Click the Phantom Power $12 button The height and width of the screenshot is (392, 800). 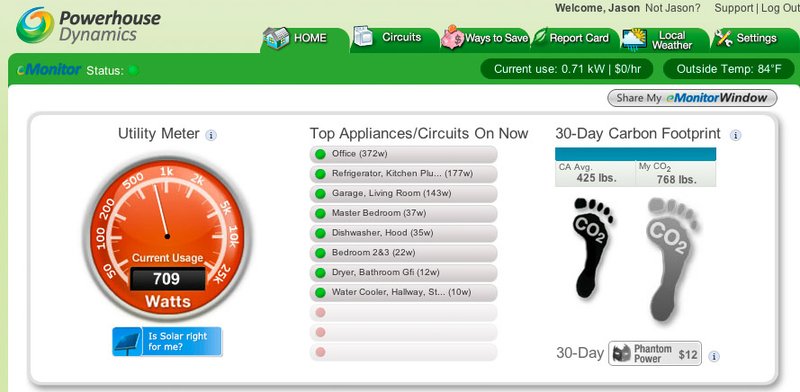pyautogui.click(x=655, y=353)
